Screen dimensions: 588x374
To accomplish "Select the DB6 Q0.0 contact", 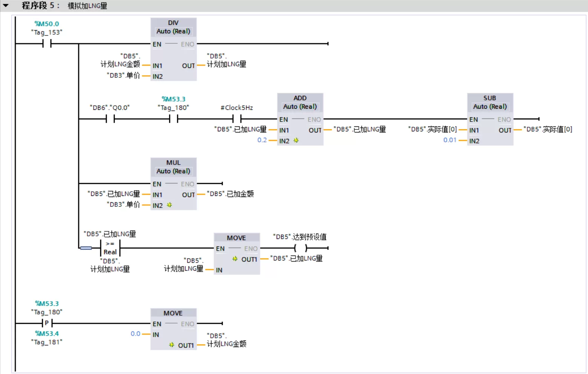I will (110, 119).
